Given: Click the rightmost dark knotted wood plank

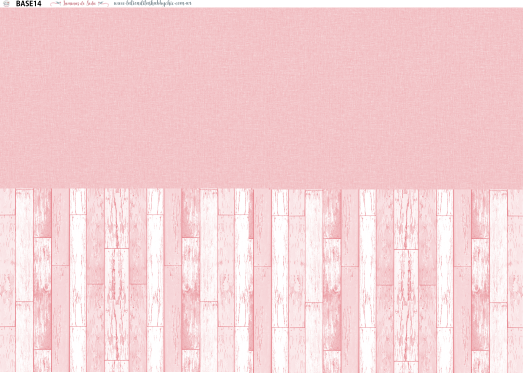Looking at the screenshot, I should [x=480, y=280].
